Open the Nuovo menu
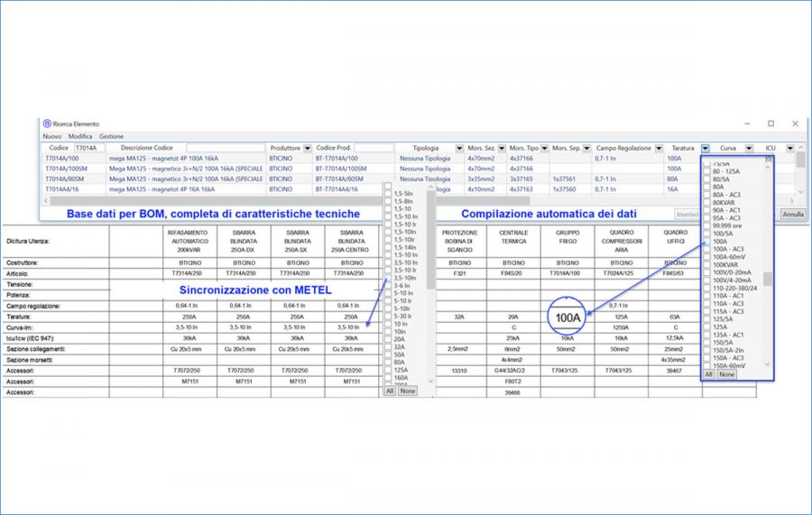This screenshot has width=812, height=515. (51, 137)
